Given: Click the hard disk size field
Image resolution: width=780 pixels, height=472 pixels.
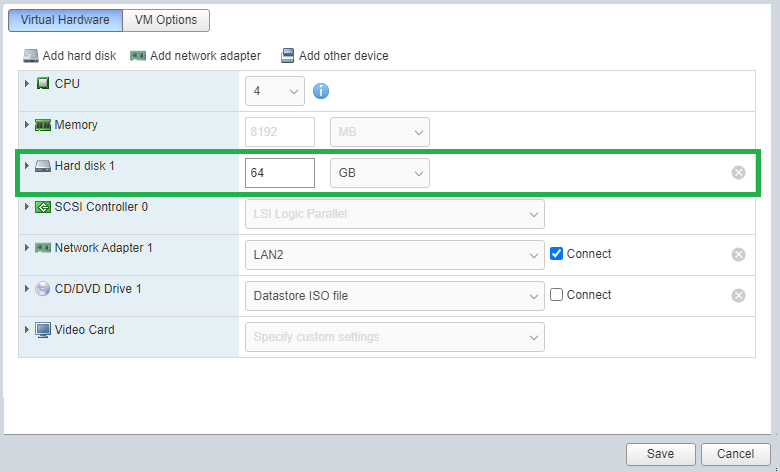Looking at the screenshot, I should click(280, 173).
